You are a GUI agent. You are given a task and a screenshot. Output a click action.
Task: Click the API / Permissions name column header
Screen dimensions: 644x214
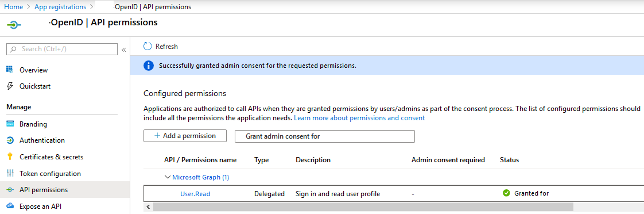pyautogui.click(x=200, y=160)
